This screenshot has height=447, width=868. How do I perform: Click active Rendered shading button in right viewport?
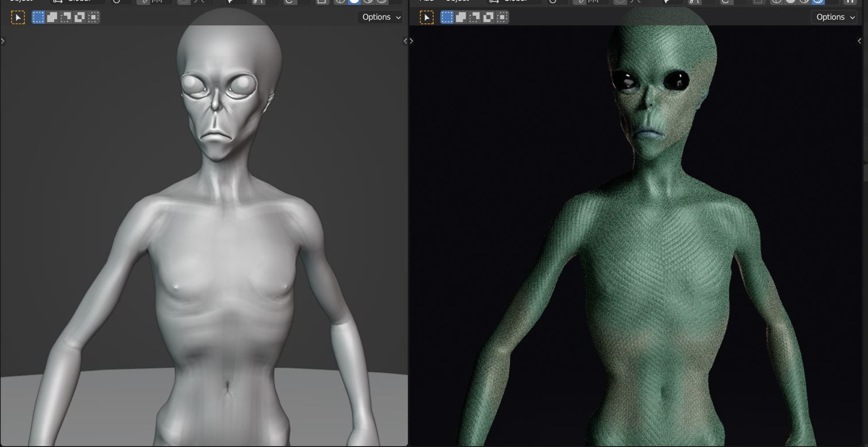tap(818, 2)
